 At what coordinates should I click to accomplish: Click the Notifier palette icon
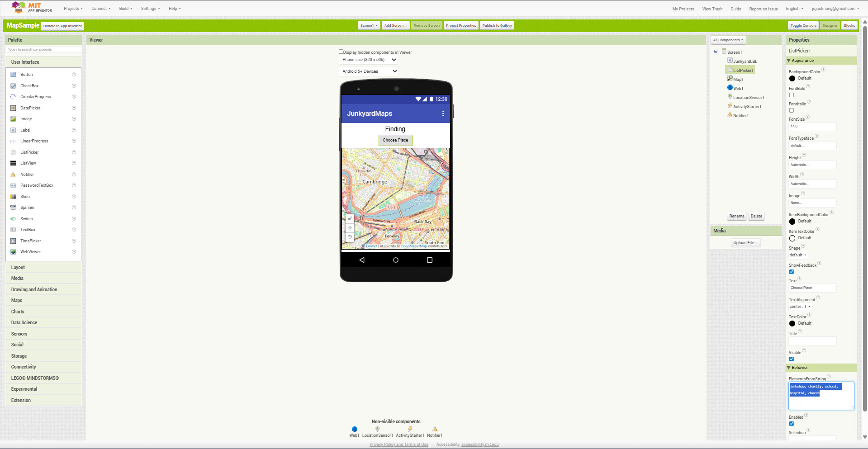(x=13, y=175)
